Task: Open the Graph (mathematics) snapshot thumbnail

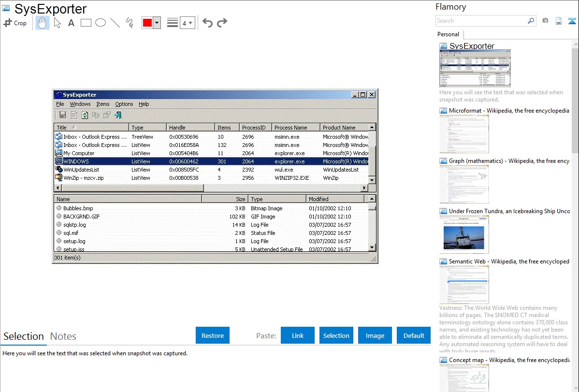Action: 464,184
